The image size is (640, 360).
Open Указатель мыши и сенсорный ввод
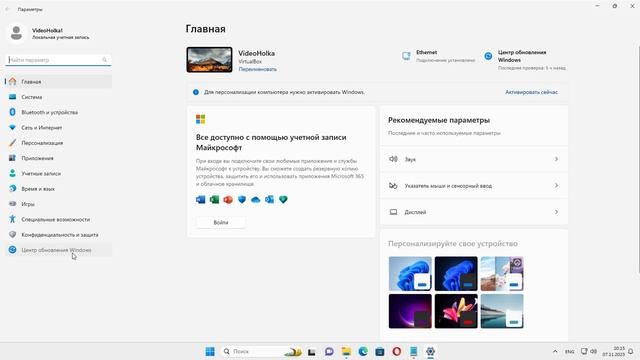click(474, 186)
